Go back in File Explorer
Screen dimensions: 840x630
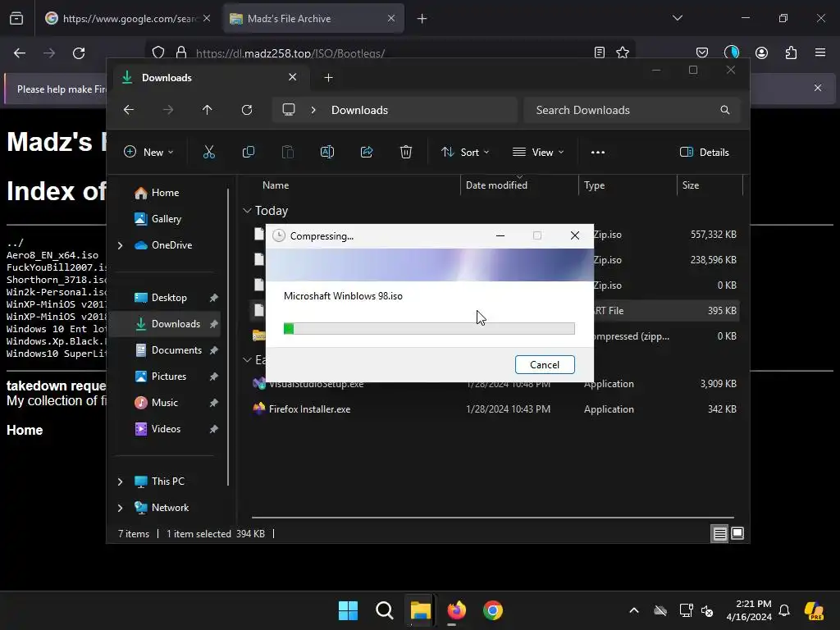129,110
